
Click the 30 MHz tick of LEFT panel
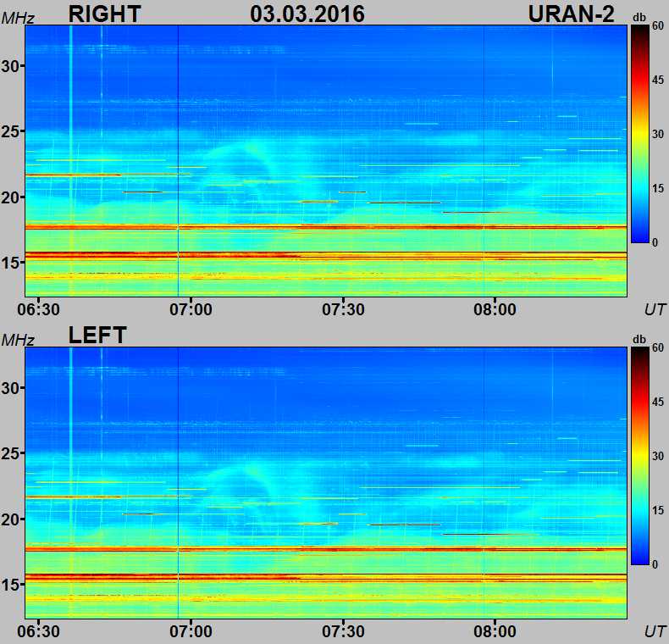pos(10,388)
